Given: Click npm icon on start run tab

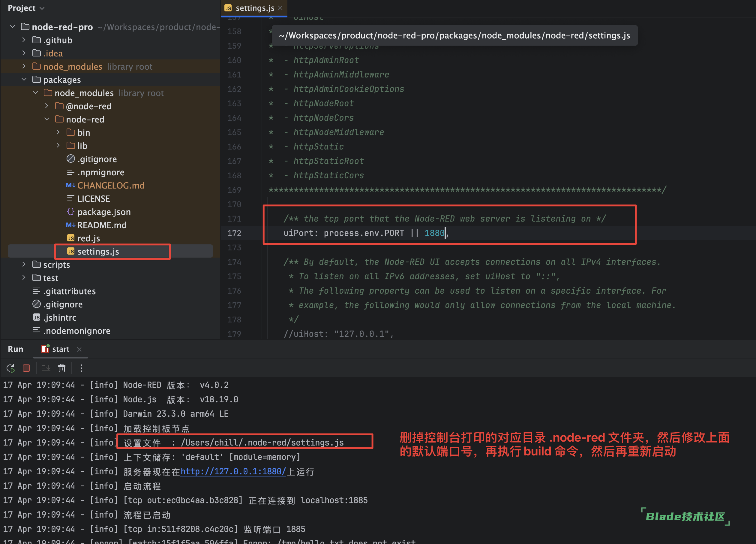Looking at the screenshot, I should (x=45, y=349).
